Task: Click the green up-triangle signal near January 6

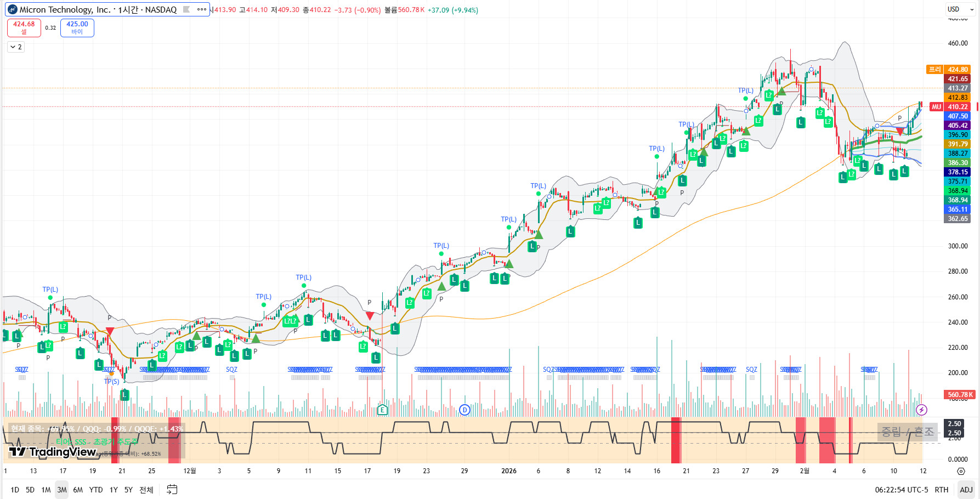Action: coord(539,235)
